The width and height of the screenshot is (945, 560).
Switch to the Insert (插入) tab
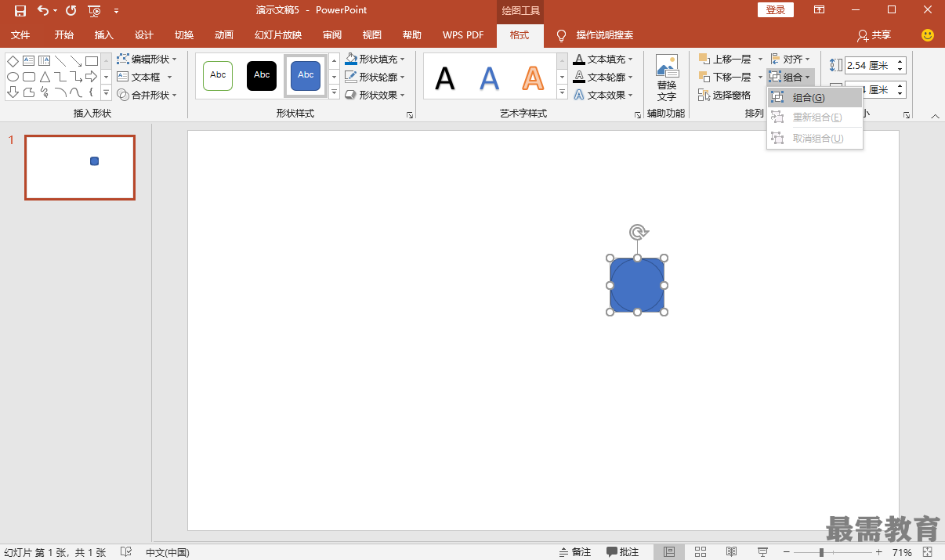tap(104, 35)
